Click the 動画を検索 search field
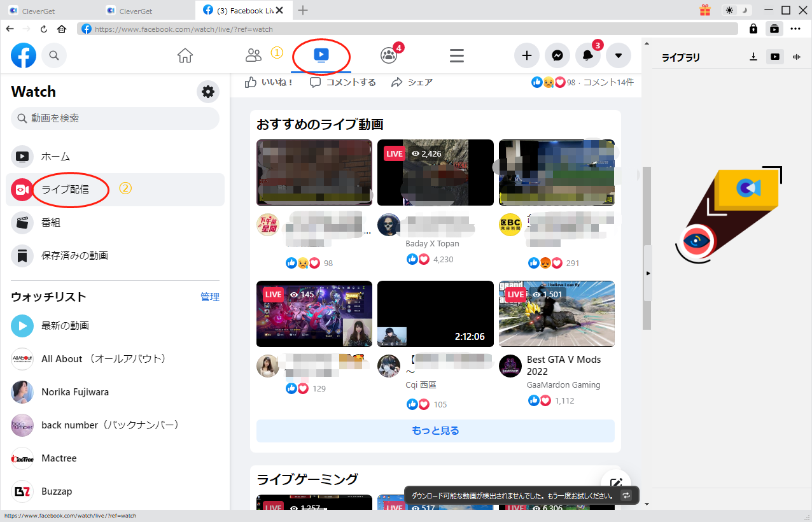Image resolution: width=812 pixels, height=522 pixels. pyautogui.click(x=115, y=118)
